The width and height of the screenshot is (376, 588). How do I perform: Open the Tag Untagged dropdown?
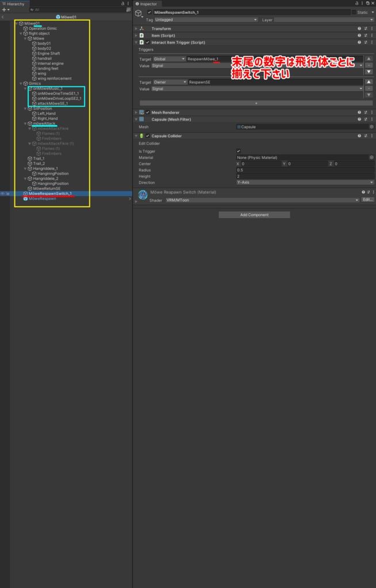[x=206, y=20]
